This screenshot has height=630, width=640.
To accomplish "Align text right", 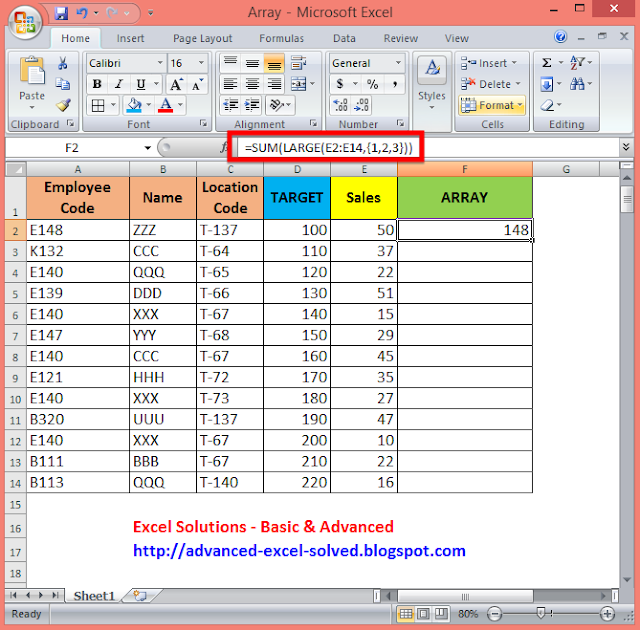I will (x=274, y=84).
